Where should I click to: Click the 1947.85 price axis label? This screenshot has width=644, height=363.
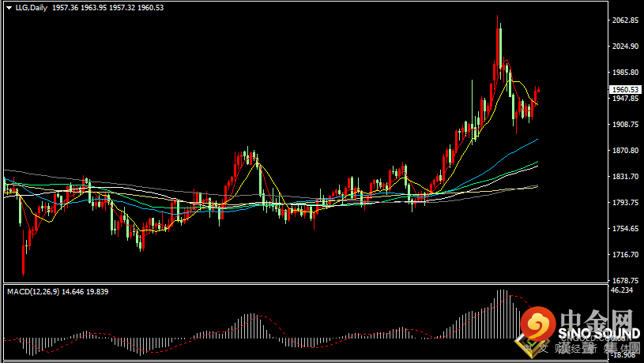pyautogui.click(x=625, y=99)
